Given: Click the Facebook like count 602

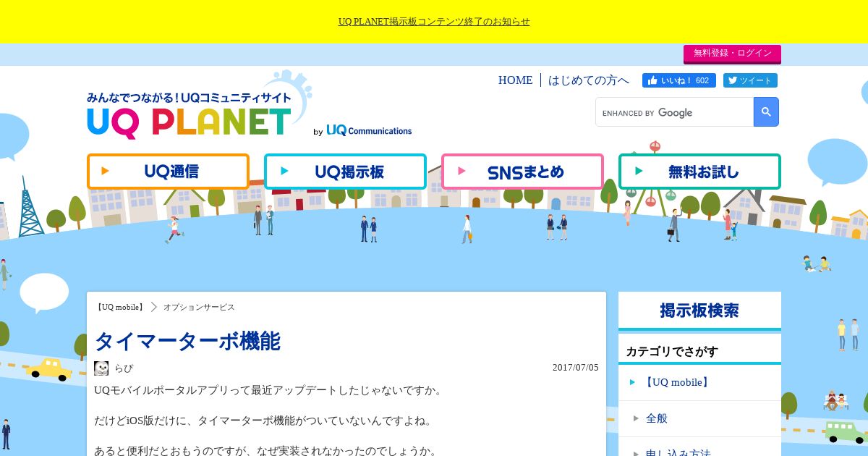Looking at the screenshot, I should click(x=702, y=80).
